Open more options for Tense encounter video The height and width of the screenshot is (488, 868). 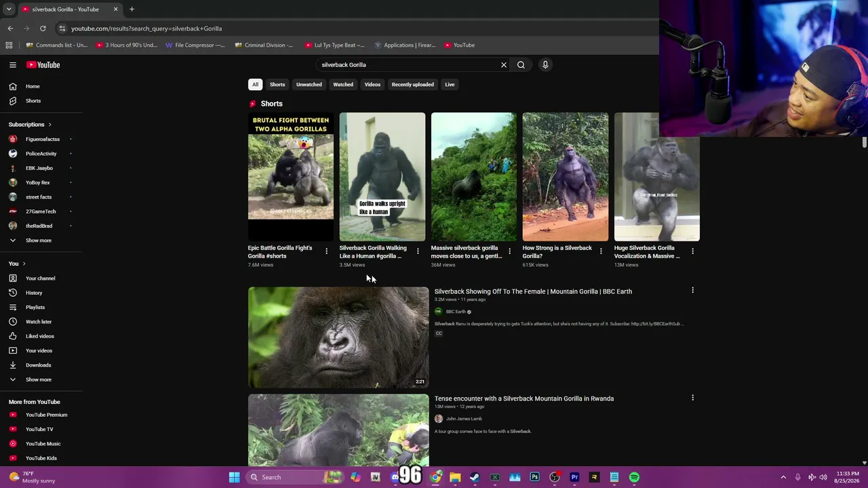tap(692, 398)
